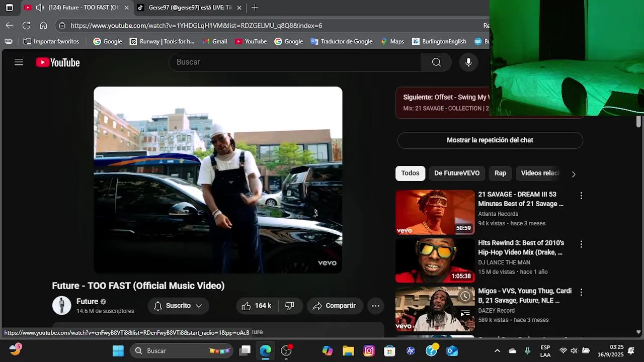644x362 pixels.
Task: Click the search magnifier button
Action: pos(436,62)
